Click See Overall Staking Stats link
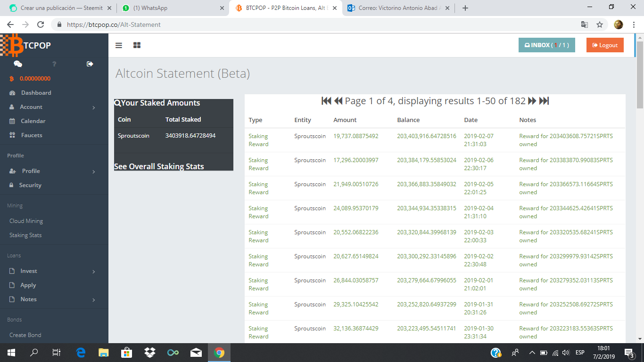The height and width of the screenshot is (362, 644). (159, 166)
